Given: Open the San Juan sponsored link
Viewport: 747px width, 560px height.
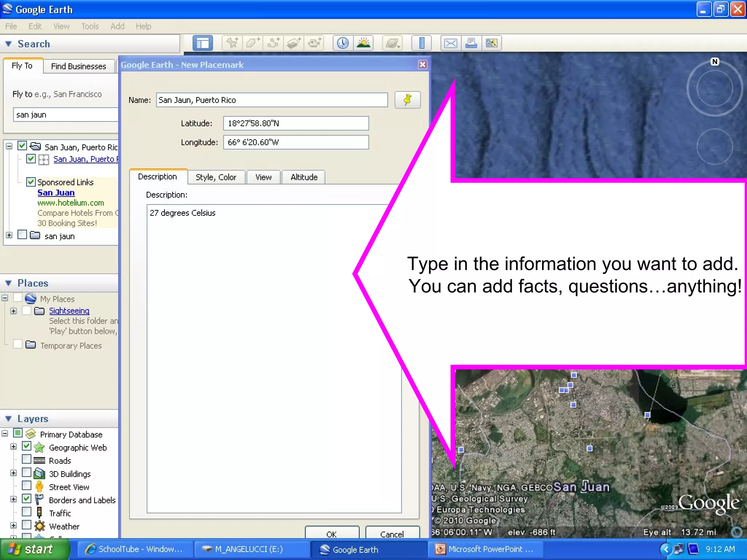Looking at the screenshot, I should click(x=56, y=192).
